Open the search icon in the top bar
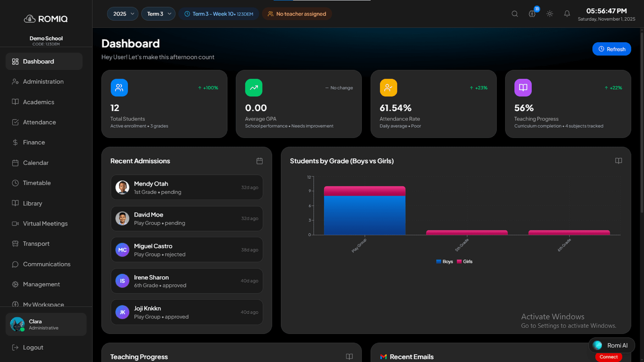The width and height of the screenshot is (644, 362). 514,14
